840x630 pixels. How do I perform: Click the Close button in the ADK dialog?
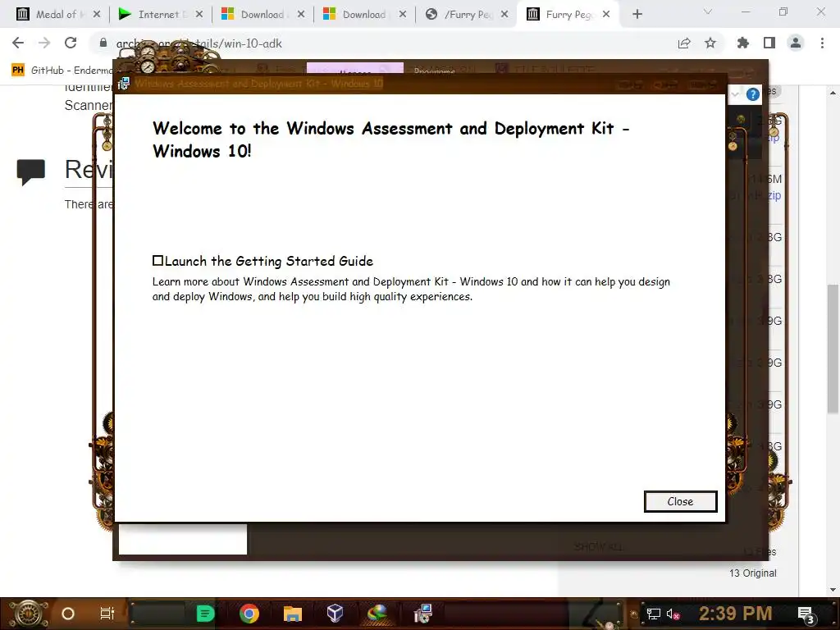click(680, 501)
